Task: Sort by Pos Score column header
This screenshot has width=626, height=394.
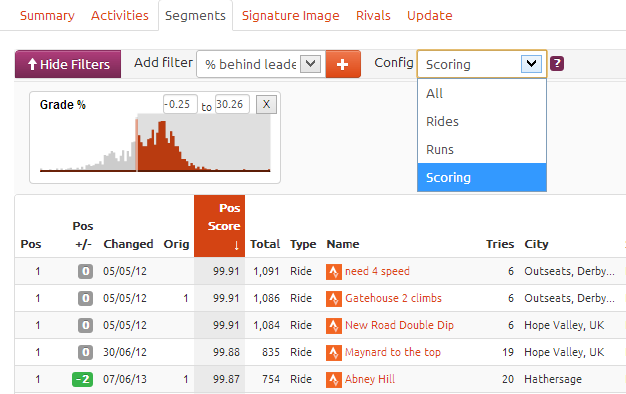Action: click(x=220, y=226)
